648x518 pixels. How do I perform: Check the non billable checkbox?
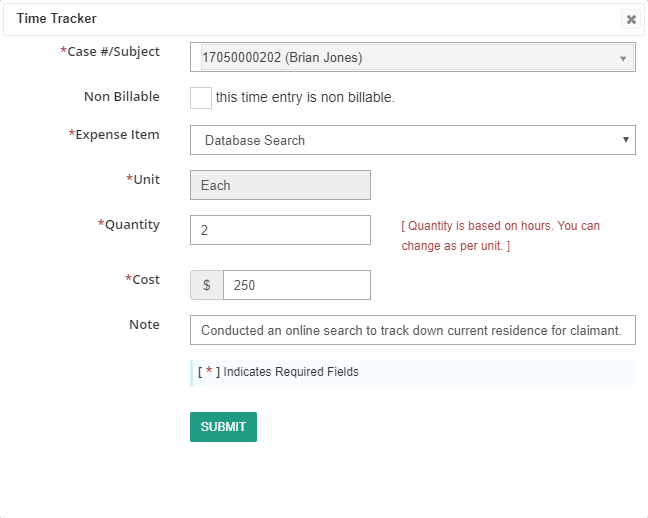pyautogui.click(x=201, y=98)
